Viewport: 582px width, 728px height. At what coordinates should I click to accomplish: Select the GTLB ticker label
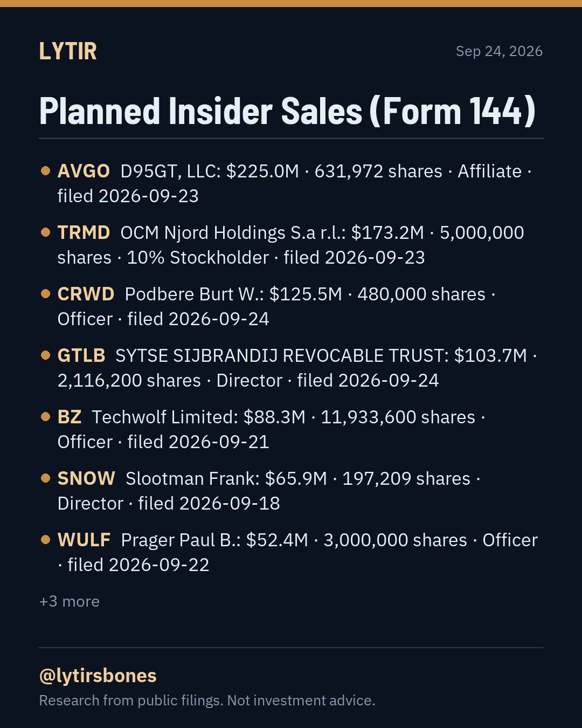(81, 355)
